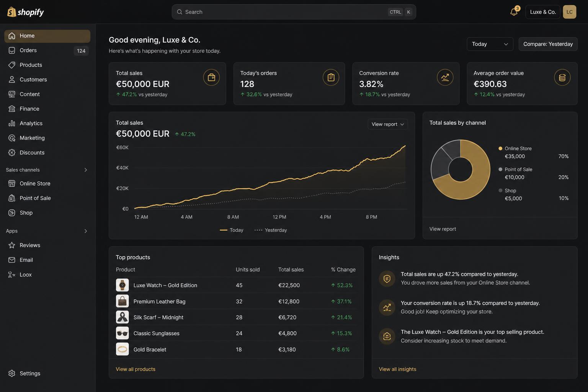
Task: Open the Analytics page label
Action: (x=31, y=123)
